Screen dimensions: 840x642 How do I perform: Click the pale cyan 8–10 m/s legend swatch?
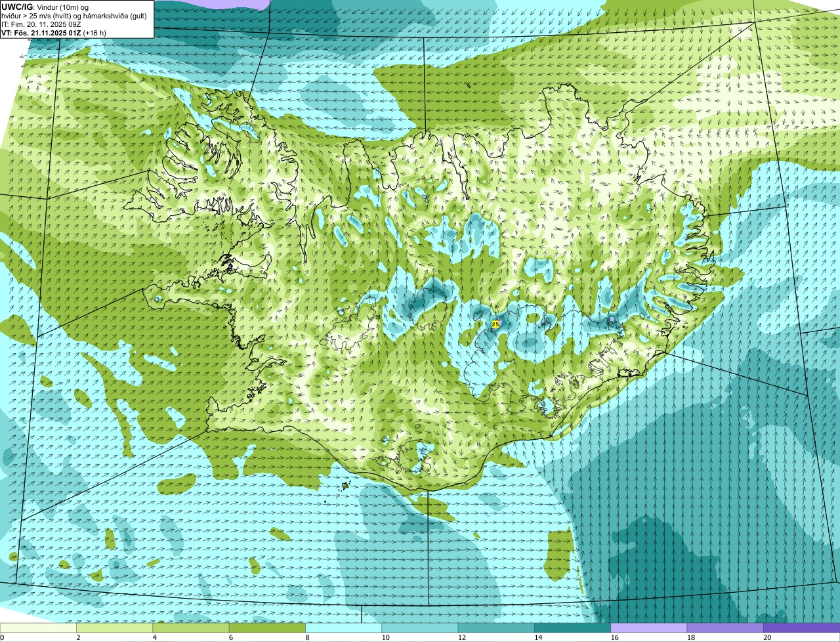[x=344, y=628]
